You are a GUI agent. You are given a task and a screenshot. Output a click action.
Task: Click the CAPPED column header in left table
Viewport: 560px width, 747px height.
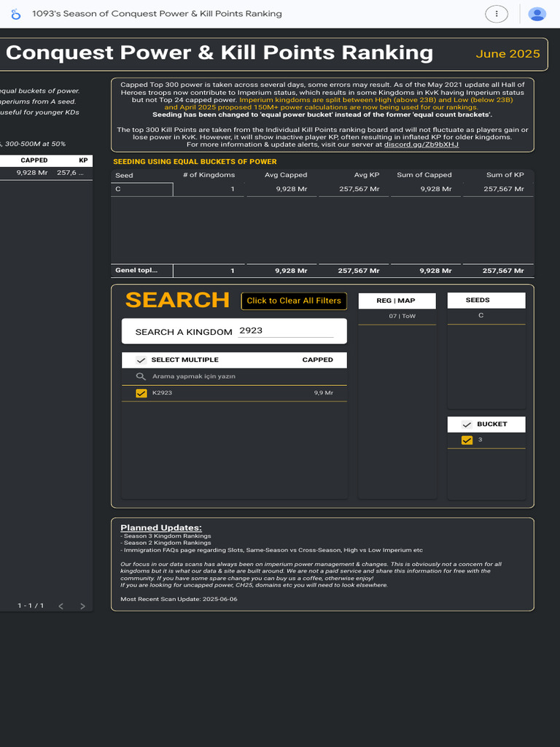coord(34,160)
